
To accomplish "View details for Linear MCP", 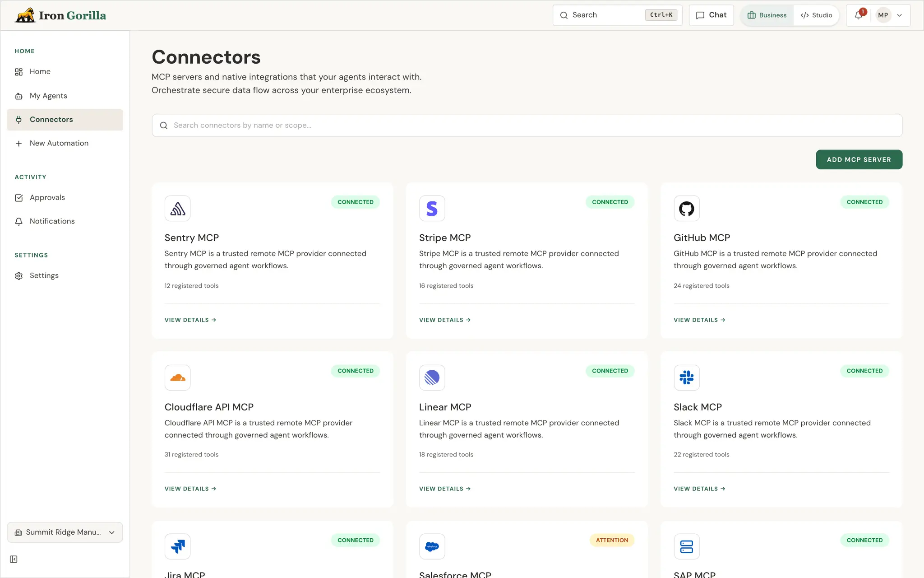I will click(x=445, y=489).
